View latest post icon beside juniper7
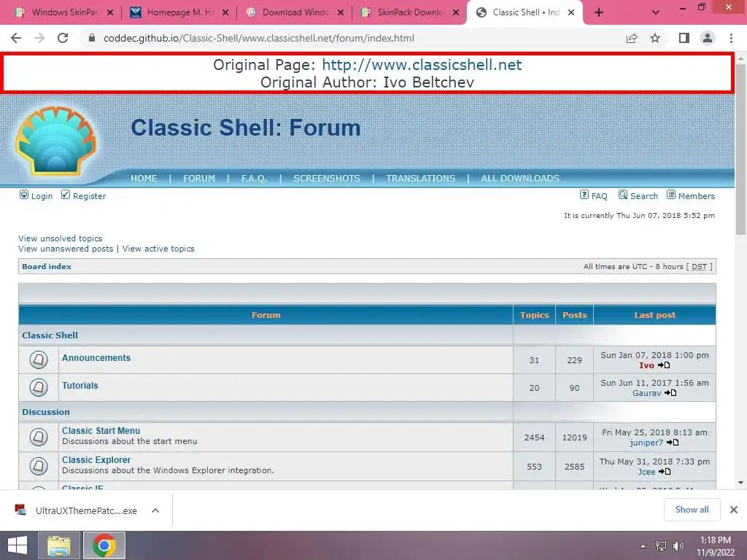The height and width of the screenshot is (560, 747). (673, 443)
